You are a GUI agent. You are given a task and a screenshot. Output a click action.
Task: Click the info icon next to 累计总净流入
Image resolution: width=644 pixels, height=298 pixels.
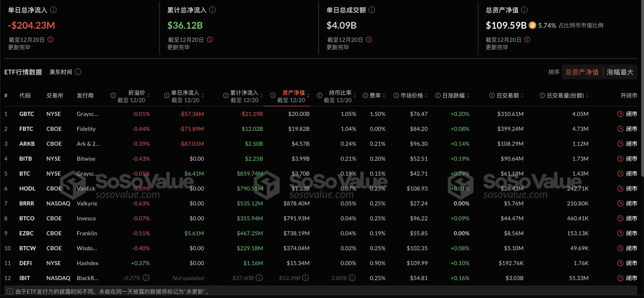click(x=213, y=10)
